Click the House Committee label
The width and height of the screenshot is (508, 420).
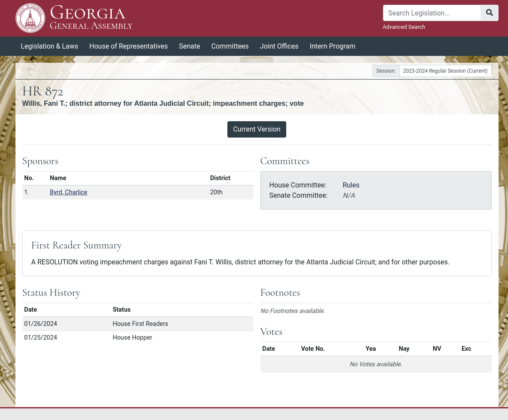298,185
